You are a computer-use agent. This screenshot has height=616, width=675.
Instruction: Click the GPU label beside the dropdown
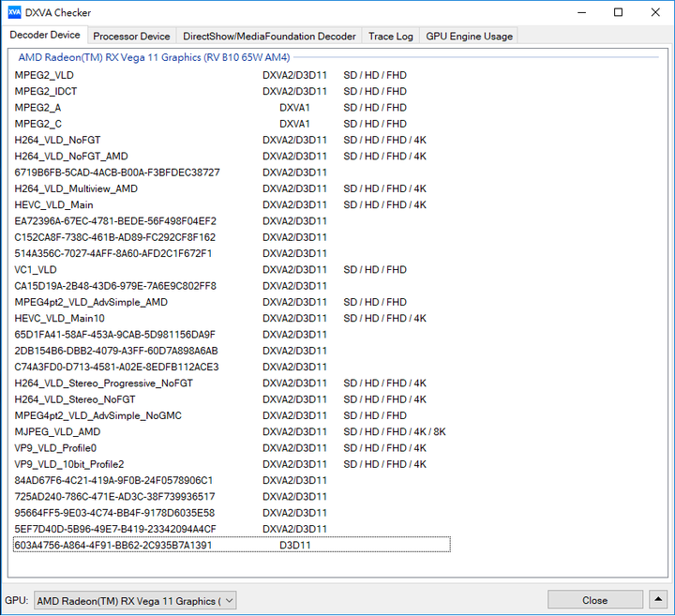(x=16, y=600)
